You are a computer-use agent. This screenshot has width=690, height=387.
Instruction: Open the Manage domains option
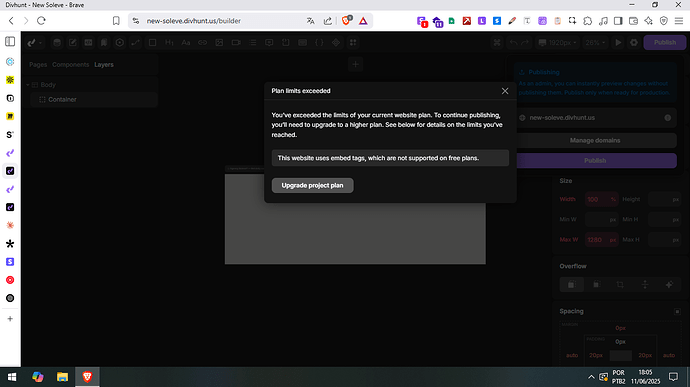point(595,140)
